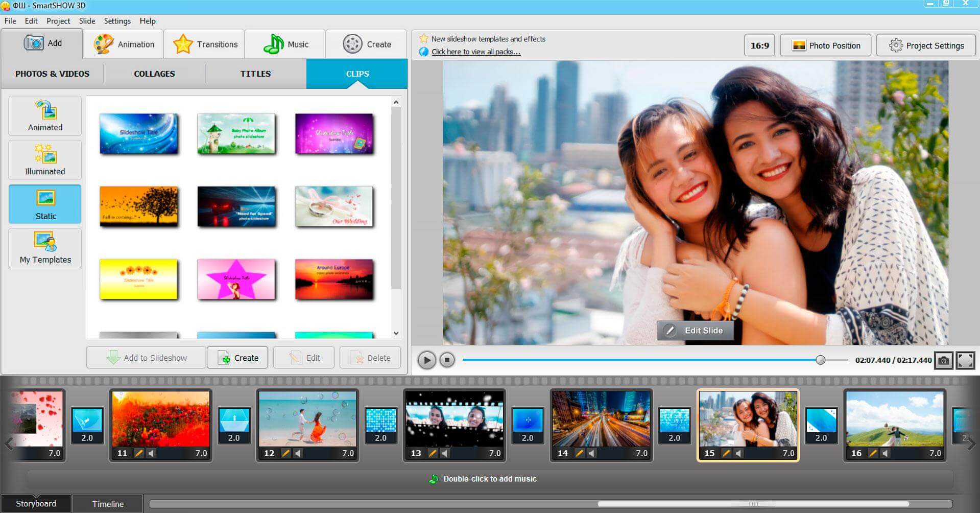Select slide 14 city lights thumbnail

601,419
